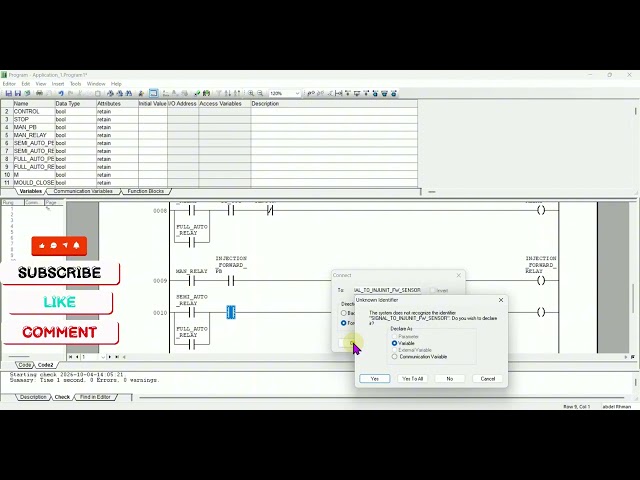This screenshot has width=640, height=480.
Task: Select the CONTROL variable name cell
Action: pyautogui.click(x=34, y=111)
